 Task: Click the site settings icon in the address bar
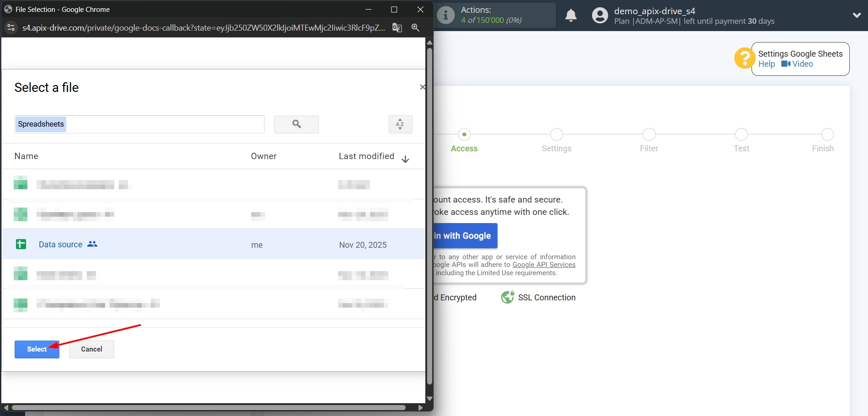pyautogui.click(x=11, y=28)
